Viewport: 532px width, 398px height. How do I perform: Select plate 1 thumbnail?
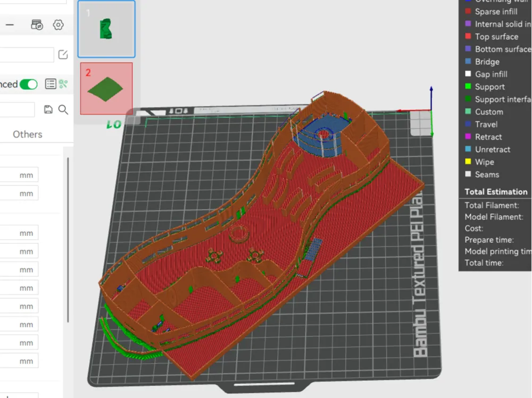(106, 29)
